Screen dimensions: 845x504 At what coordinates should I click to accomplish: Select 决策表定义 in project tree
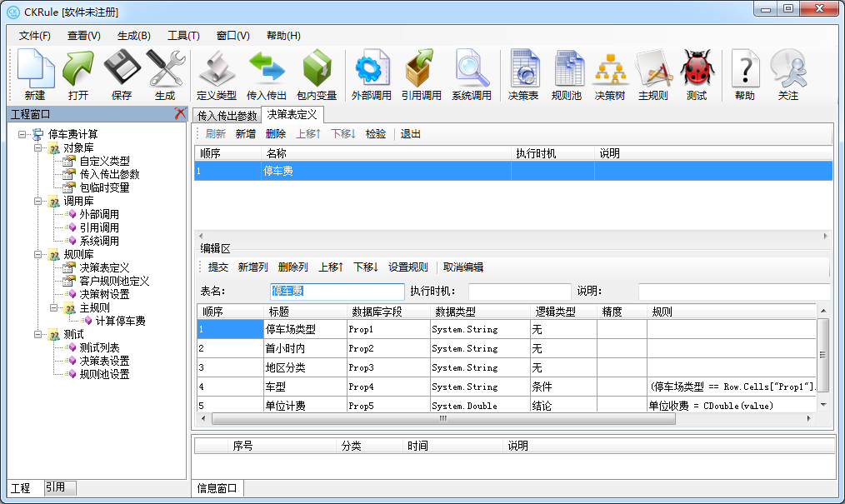coord(104,267)
